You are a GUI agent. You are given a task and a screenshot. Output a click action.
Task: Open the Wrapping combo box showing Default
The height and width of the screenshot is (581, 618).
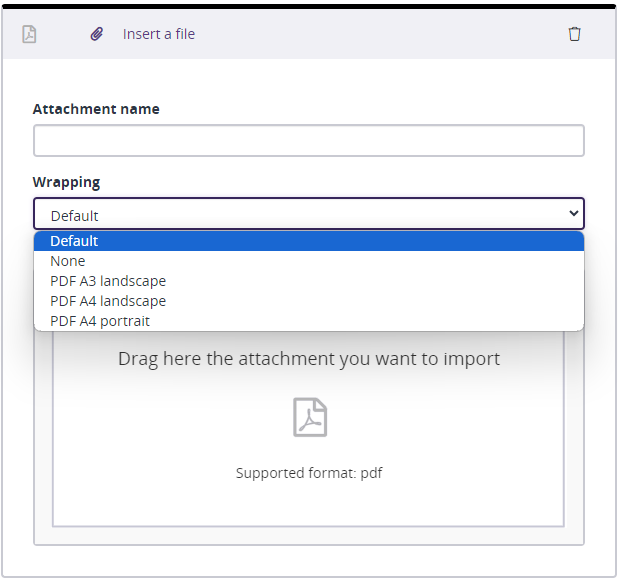point(300,214)
